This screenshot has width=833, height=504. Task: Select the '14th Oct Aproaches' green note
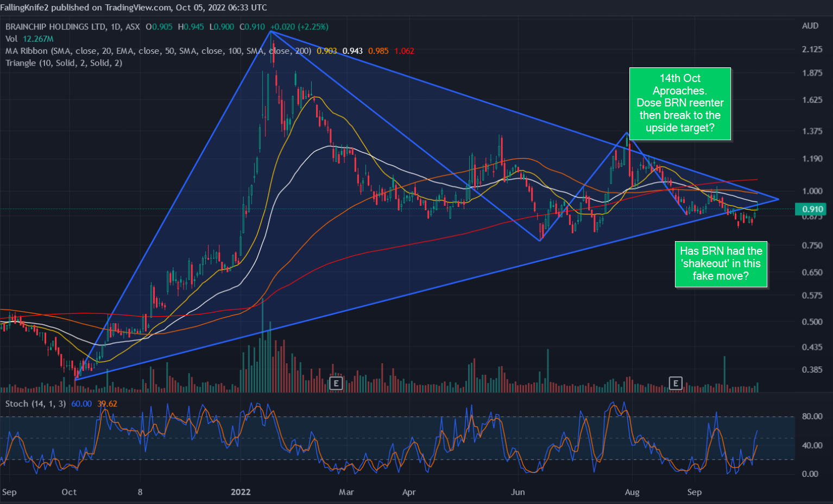tap(680, 103)
